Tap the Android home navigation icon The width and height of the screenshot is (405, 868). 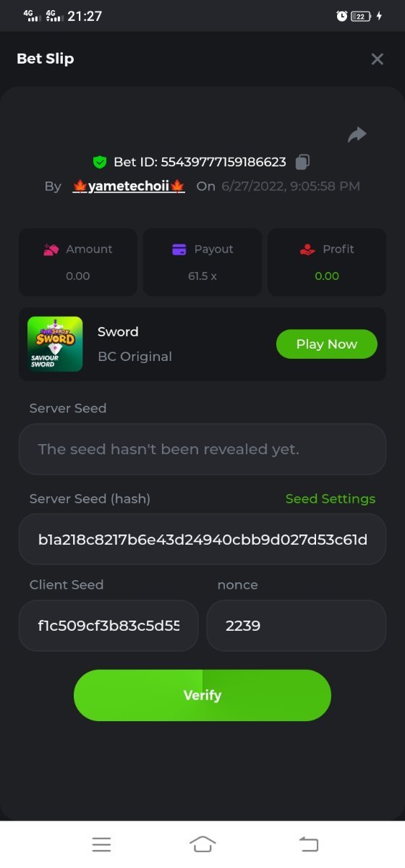(202, 844)
